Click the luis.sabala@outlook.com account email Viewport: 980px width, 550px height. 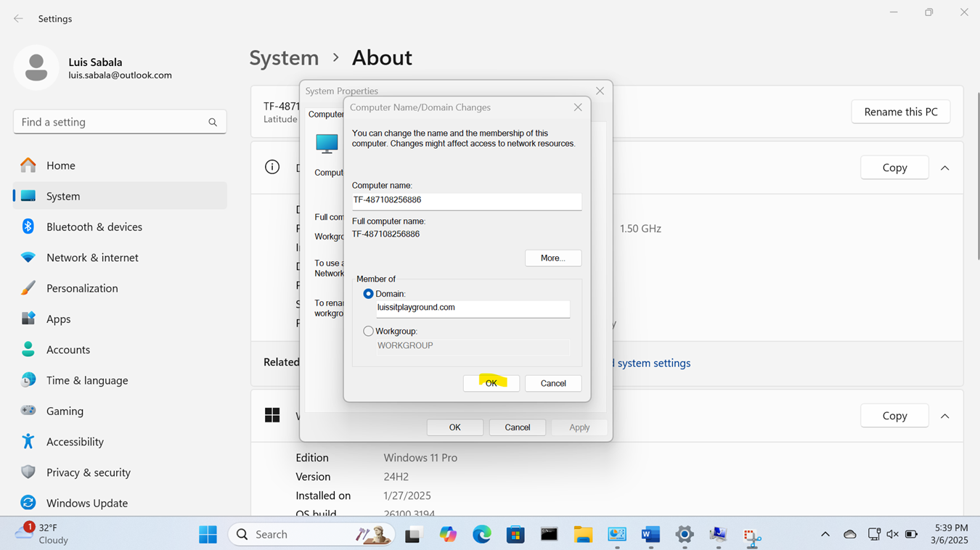[120, 75]
